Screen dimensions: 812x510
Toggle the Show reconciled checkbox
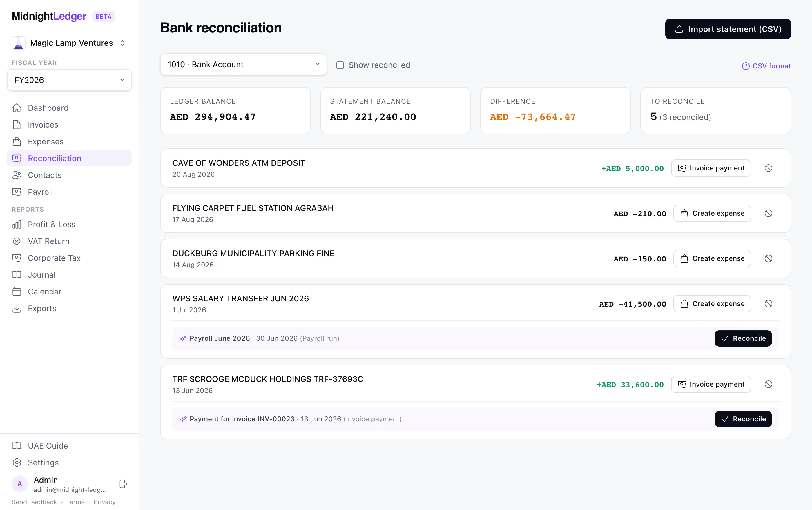[x=340, y=65]
